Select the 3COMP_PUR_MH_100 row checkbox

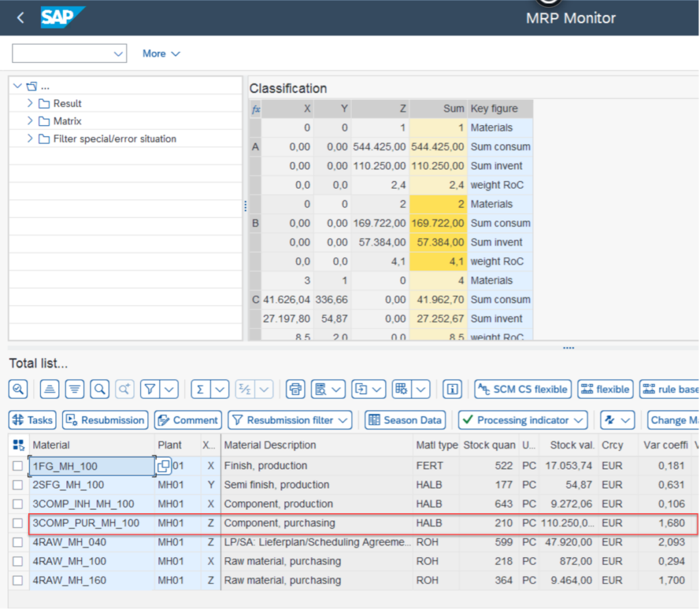coord(18,524)
